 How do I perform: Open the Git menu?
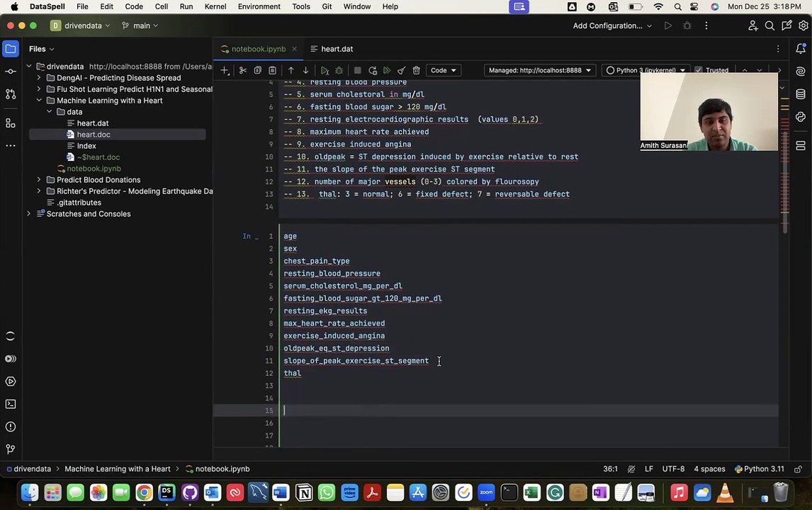tap(327, 7)
